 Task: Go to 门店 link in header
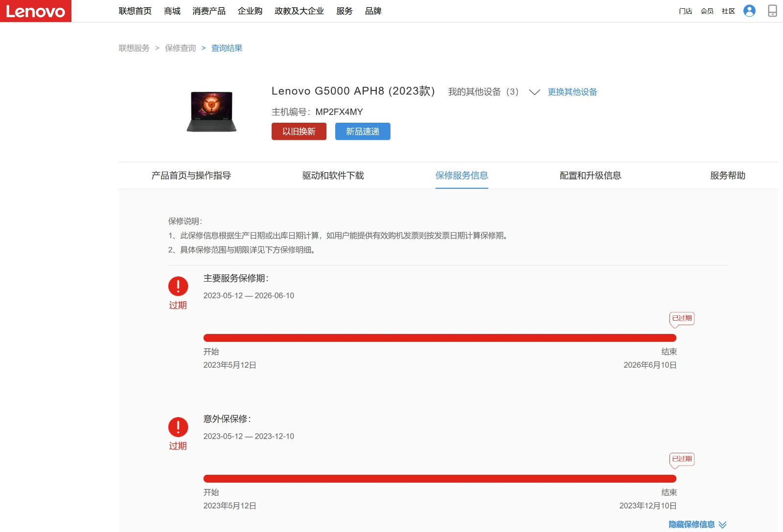click(x=686, y=11)
